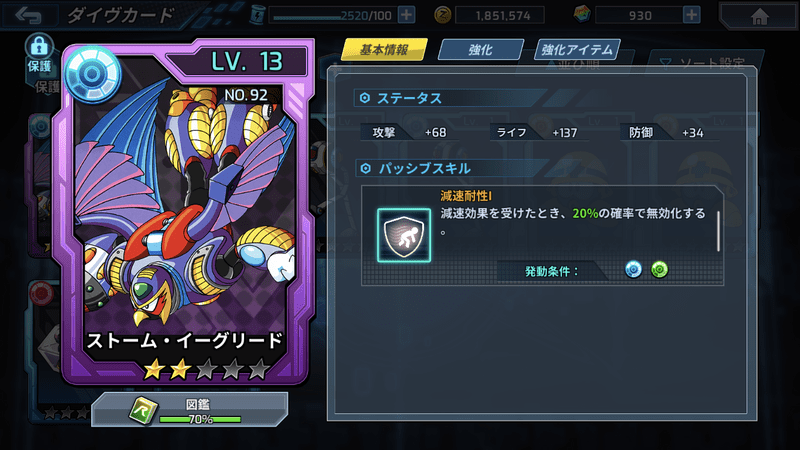Tap the 図鑑 70% progress bar
800x450 pixels.
pyautogui.click(x=199, y=419)
